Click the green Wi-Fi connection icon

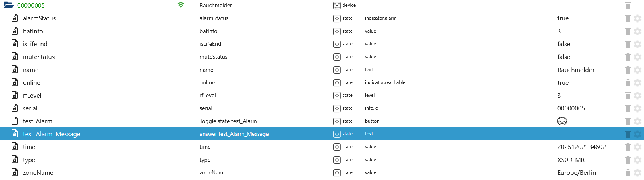pos(181,5)
